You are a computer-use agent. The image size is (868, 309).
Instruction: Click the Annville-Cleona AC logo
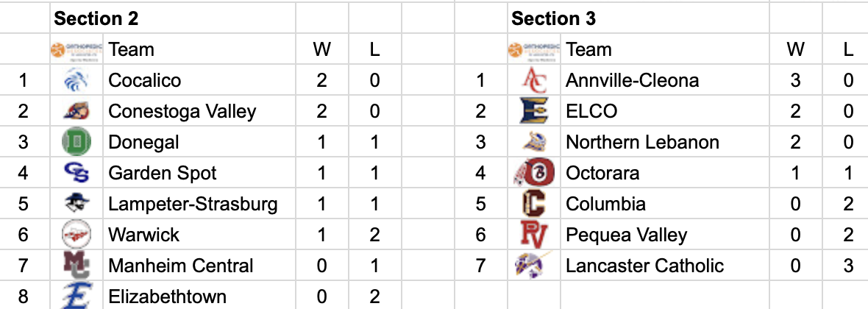(533, 80)
